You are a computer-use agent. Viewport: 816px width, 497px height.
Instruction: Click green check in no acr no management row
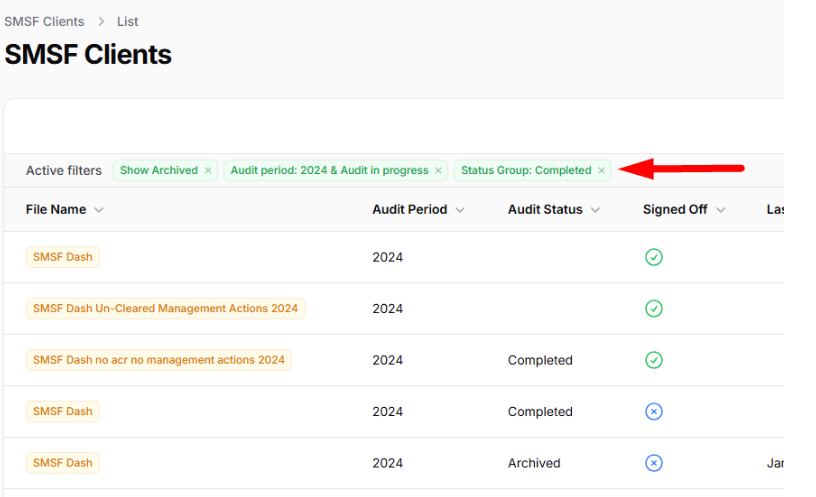pyautogui.click(x=653, y=360)
